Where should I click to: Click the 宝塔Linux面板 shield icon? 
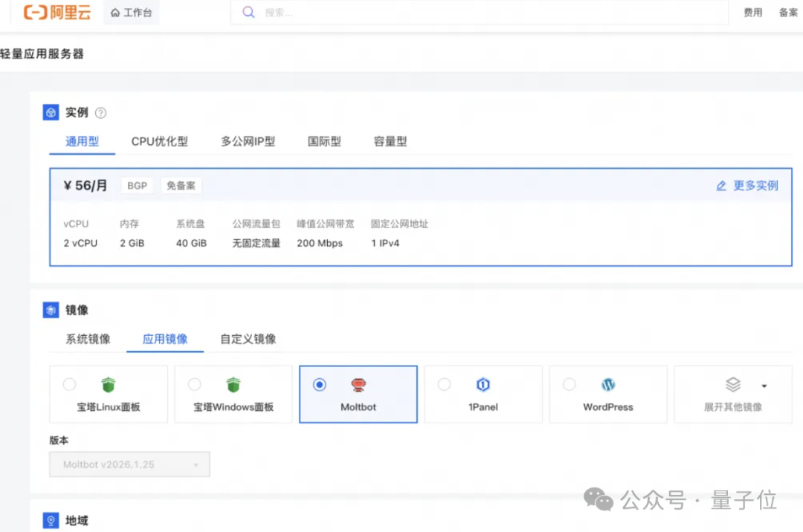[x=108, y=385]
